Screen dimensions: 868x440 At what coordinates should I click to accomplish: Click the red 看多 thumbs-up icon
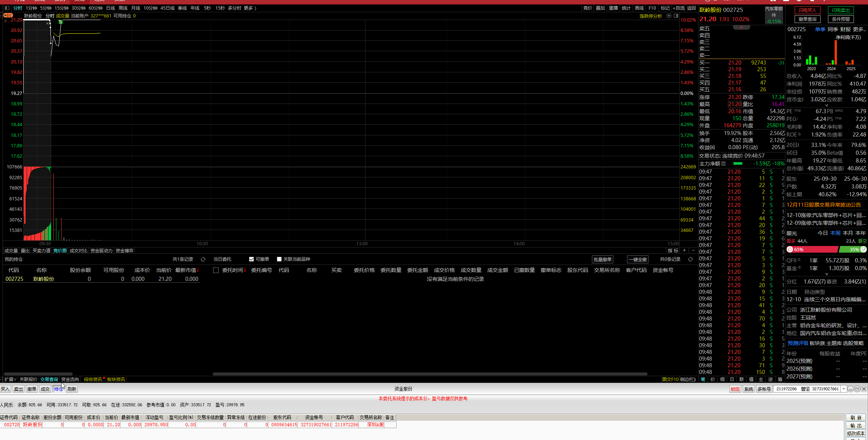point(790,249)
